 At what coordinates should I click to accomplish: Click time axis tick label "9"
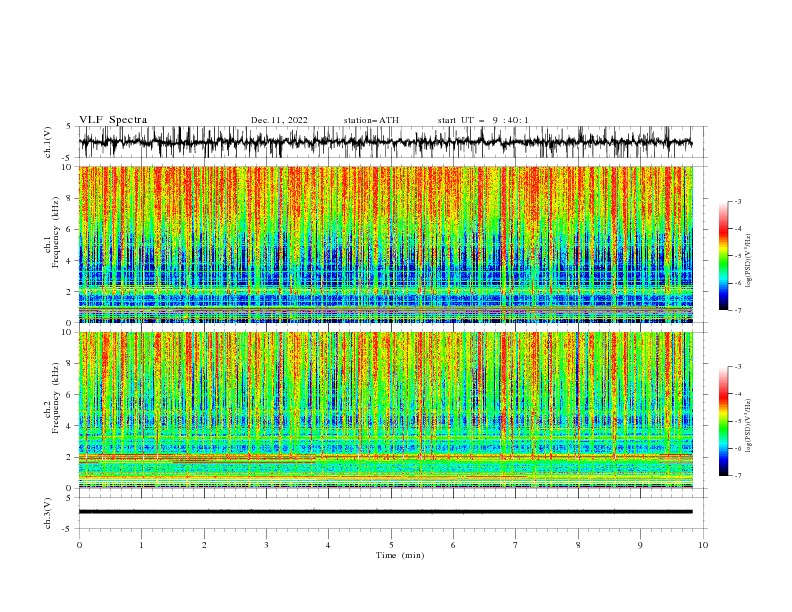[x=640, y=545]
